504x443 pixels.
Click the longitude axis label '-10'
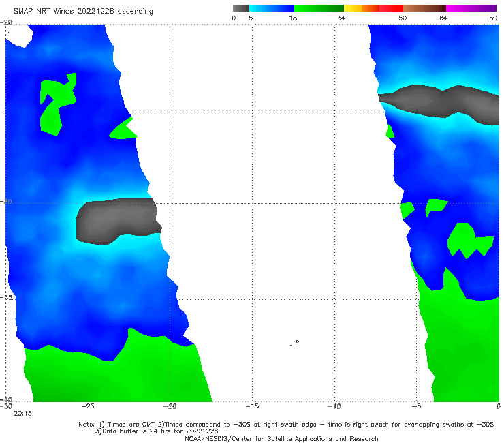[334, 406]
